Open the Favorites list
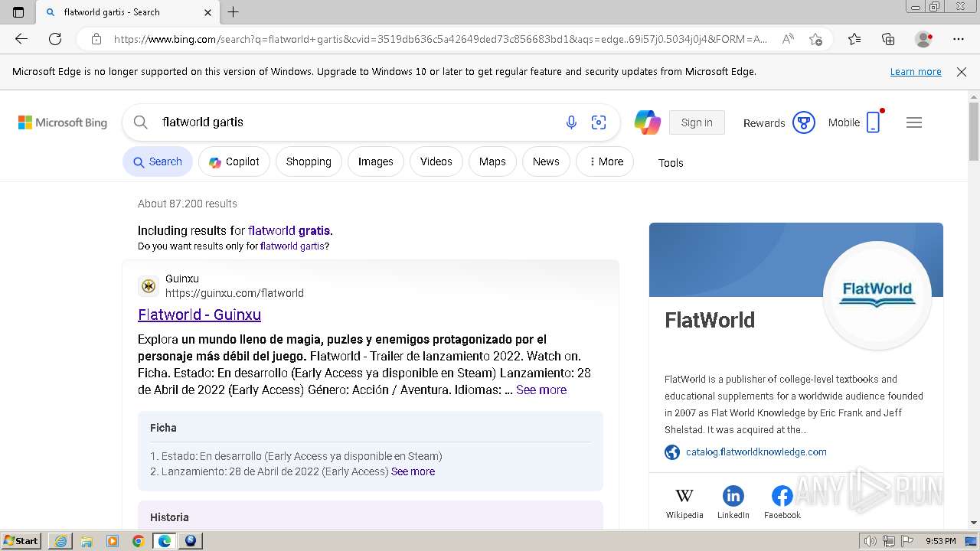The image size is (980, 551). [x=854, y=39]
